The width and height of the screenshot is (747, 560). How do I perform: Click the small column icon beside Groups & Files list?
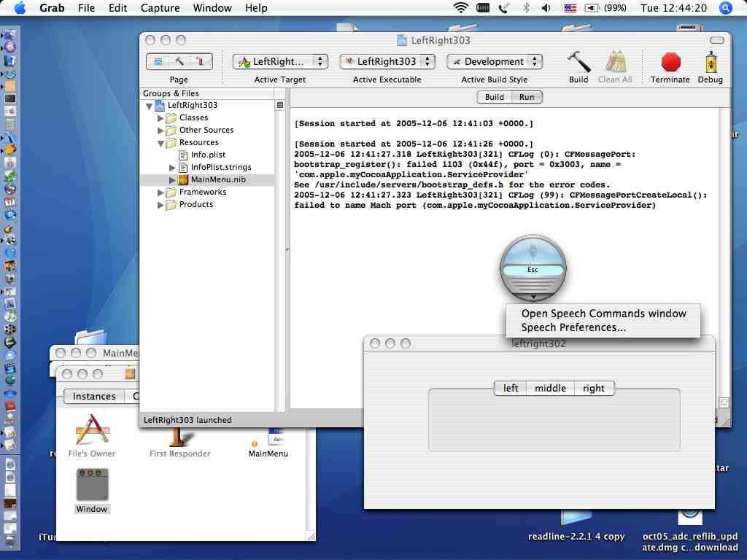[280, 105]
